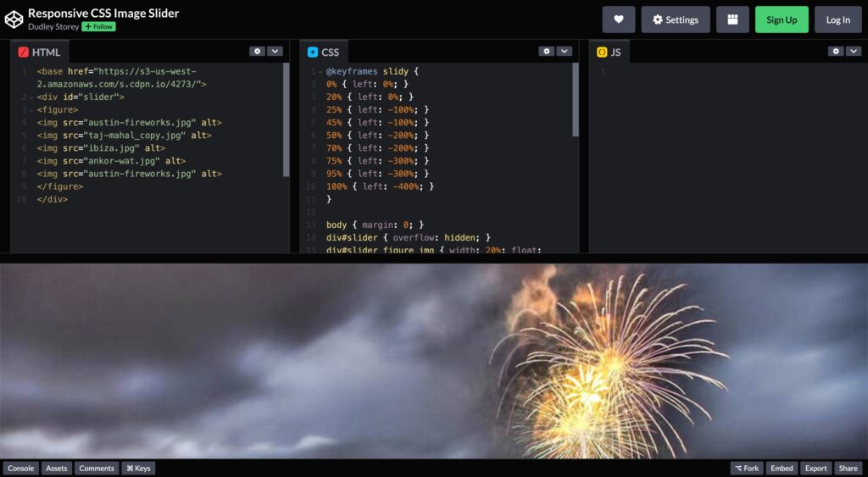
Task: Toggle the Console panel
Action: [21, 468]
